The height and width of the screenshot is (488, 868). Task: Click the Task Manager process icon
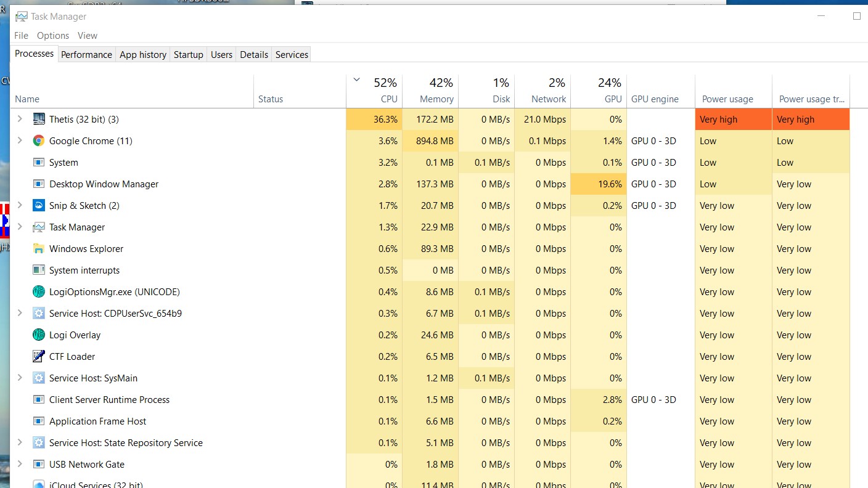pyautogui.click(x=37, y=227)
